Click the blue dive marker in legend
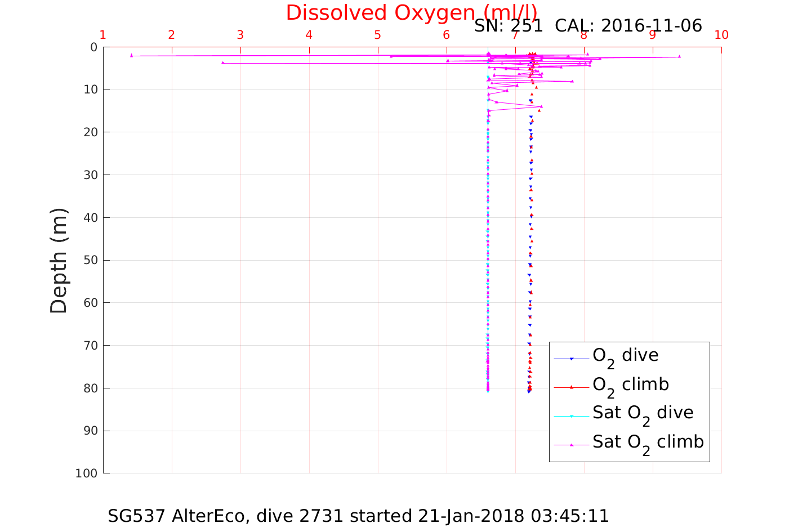798x532 pixels. pyautogui.click(x=571, y=359)
